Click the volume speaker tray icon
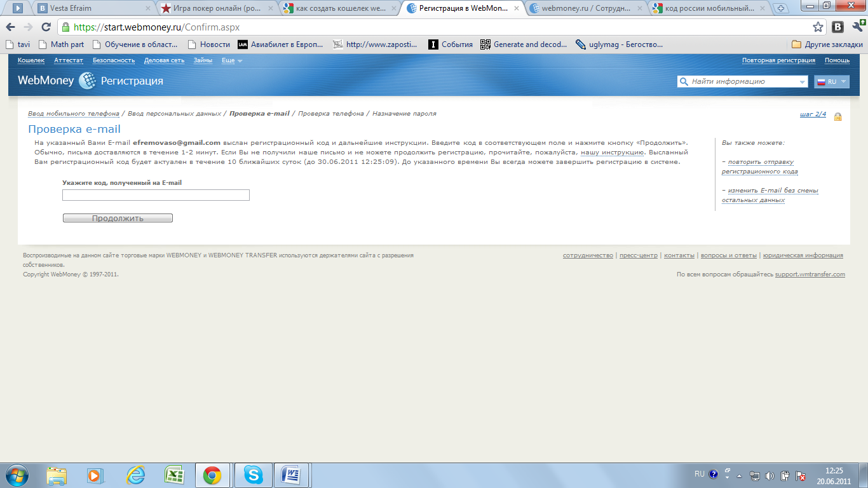This screenshot has height=488, width=868. click(770, 475)
